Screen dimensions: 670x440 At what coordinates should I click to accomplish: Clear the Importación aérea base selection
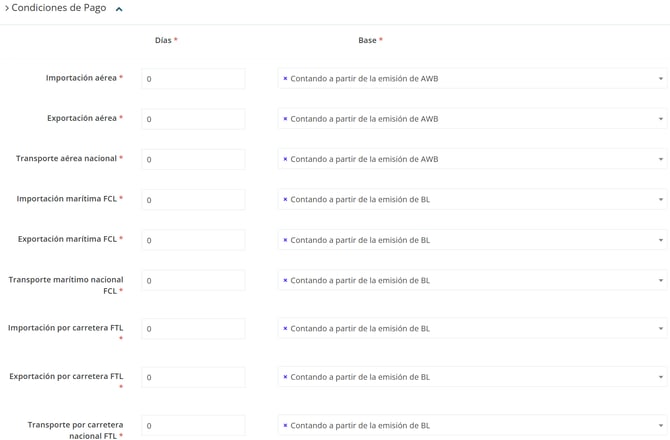pyautogui.click(x=285, y=79)
